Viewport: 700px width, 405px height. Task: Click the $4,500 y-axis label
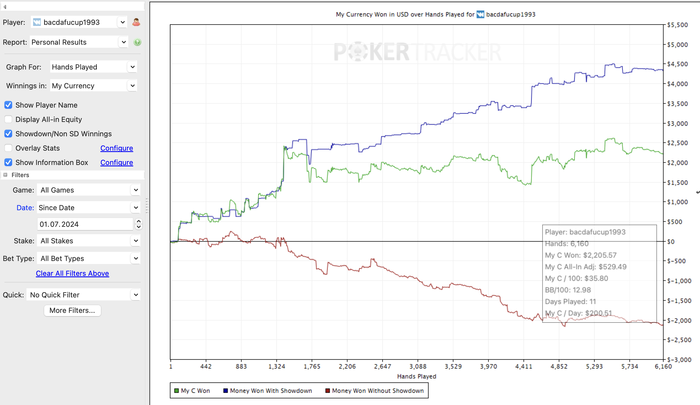[678, 64]
